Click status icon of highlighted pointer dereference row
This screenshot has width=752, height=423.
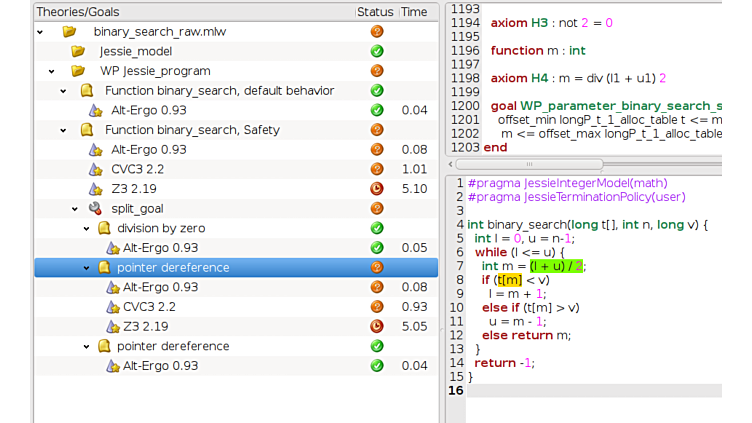(x=377, y=267)
